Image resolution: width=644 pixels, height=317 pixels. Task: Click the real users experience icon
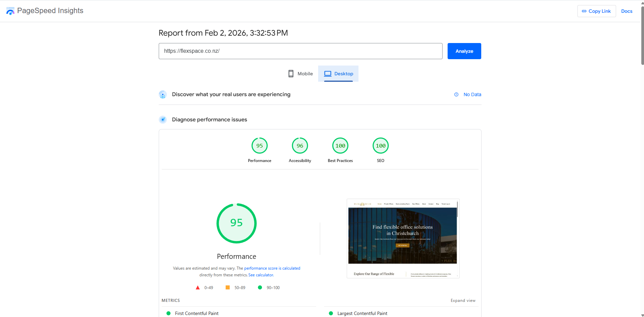coord(163,95)
